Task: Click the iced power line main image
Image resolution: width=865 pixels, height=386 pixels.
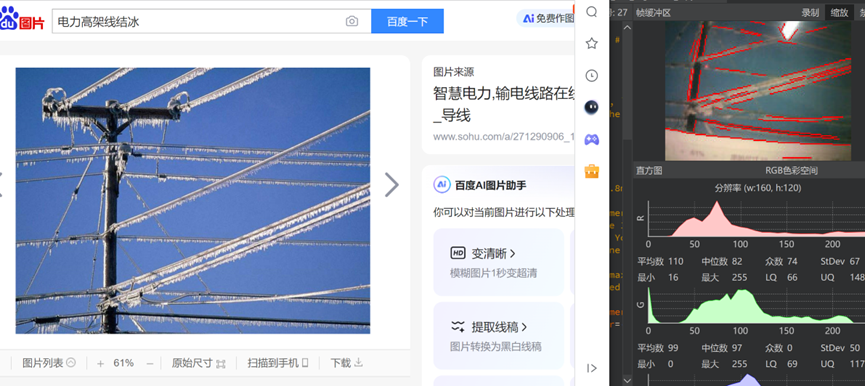Action: [193, 201]
